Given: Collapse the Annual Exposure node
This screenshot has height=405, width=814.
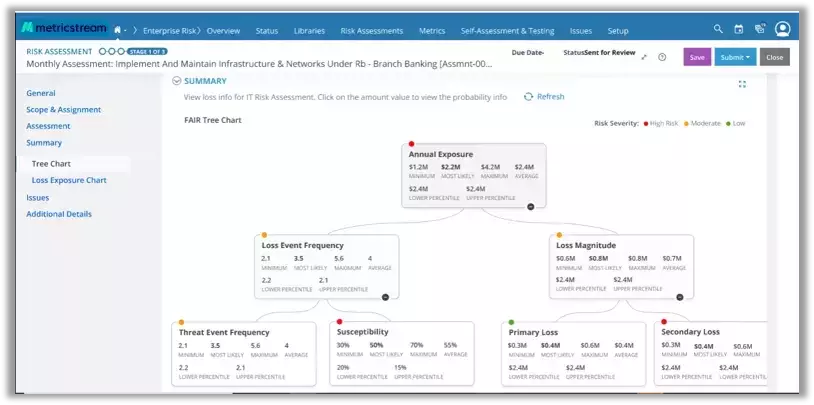Looking at the screenshot, I should tap(531, 207).
